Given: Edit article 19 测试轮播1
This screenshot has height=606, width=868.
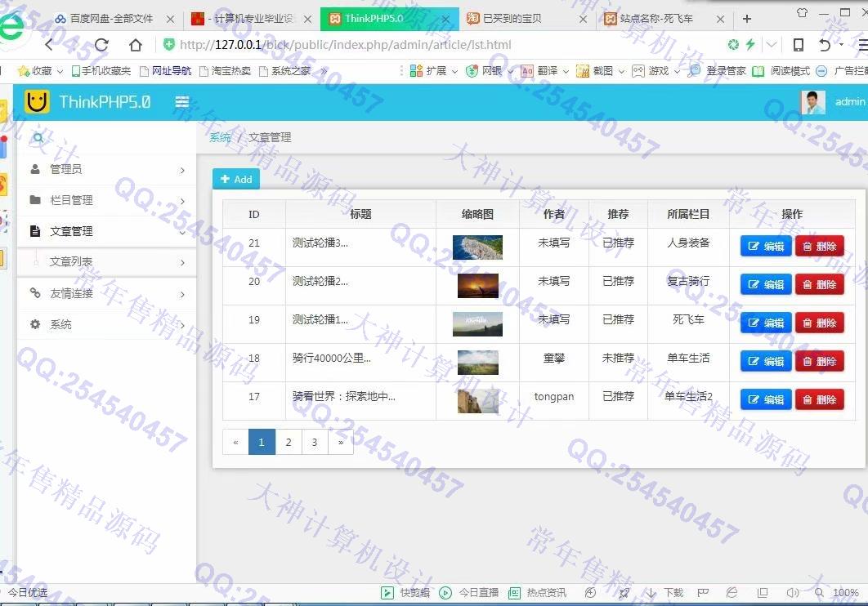Looking at the screenshot, I should tap(766, 323).
